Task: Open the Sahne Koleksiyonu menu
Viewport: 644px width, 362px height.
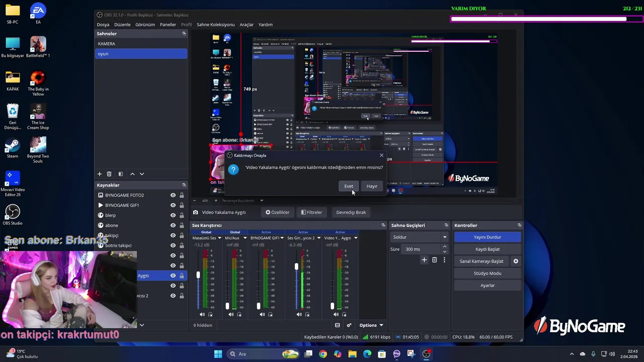Action: click(x=215, y=25)
